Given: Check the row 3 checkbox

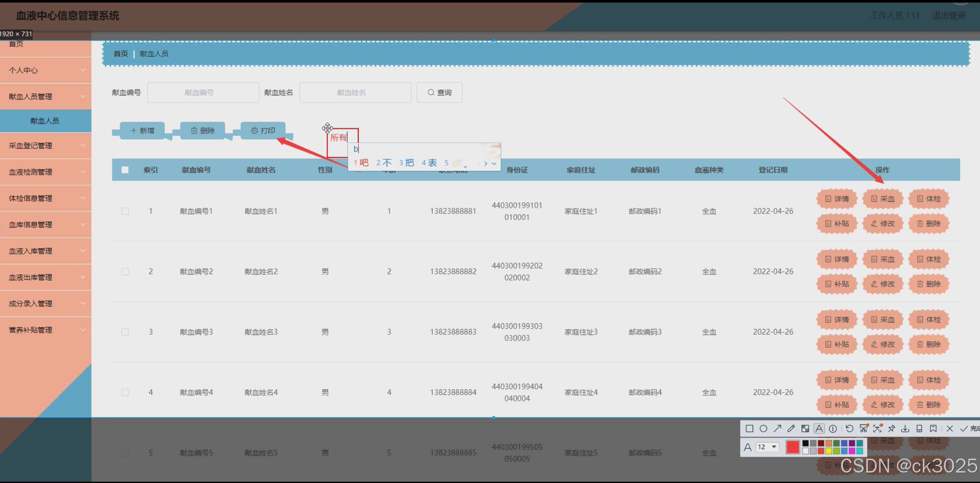Looking at the screenshot, I should tap(125, 332).
